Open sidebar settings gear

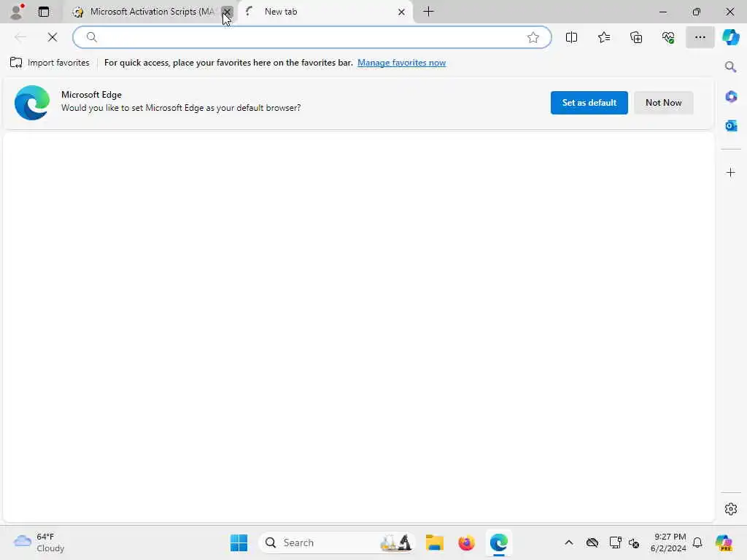pos(730,509)
